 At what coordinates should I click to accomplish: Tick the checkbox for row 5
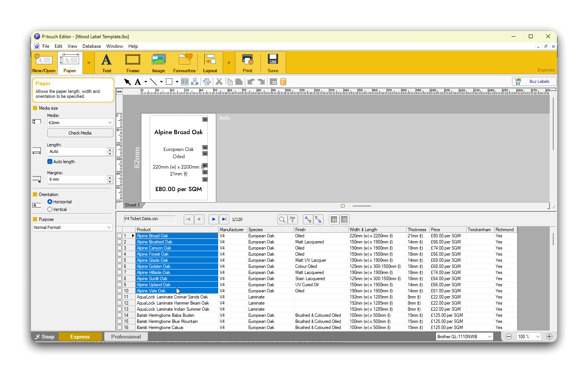coord(120,260)
